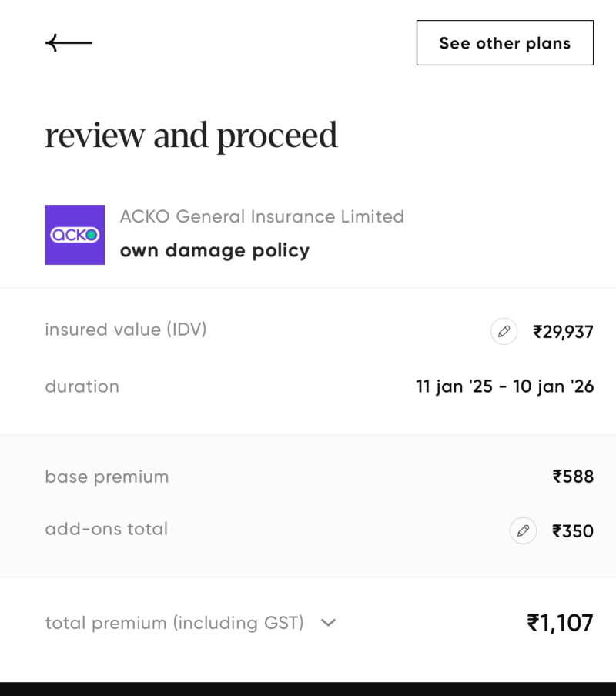
Task: Select the add-ons total ₹350 amount
Action: (573, 531)
